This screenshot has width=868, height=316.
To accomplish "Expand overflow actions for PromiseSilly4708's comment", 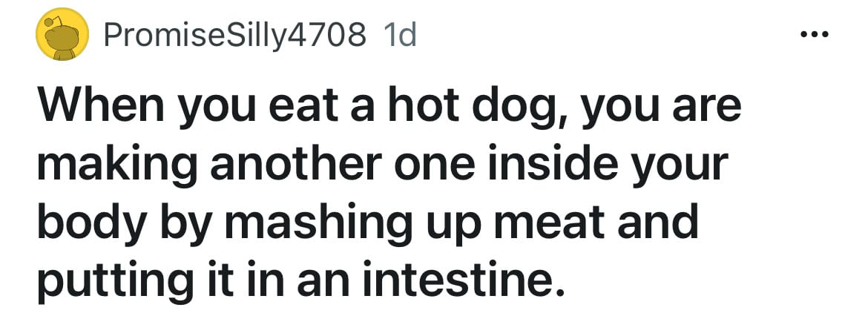I will tap(815, 35).
